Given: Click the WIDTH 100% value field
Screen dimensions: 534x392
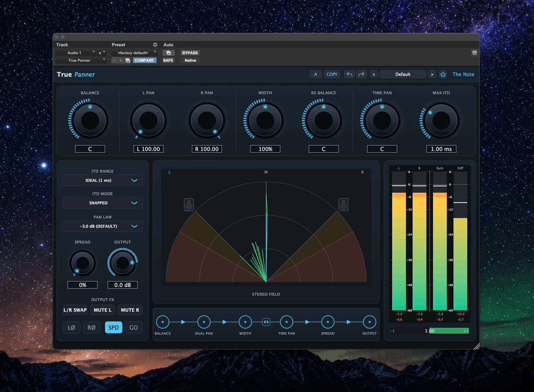Looking at the screenshot, I should click(x=265, y=149).
